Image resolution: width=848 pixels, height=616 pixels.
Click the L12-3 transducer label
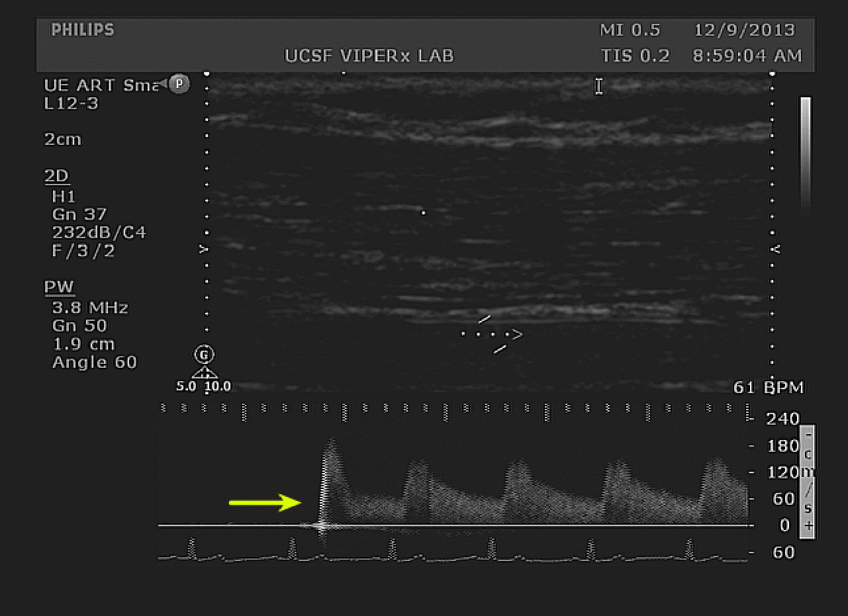click(71, 103)
